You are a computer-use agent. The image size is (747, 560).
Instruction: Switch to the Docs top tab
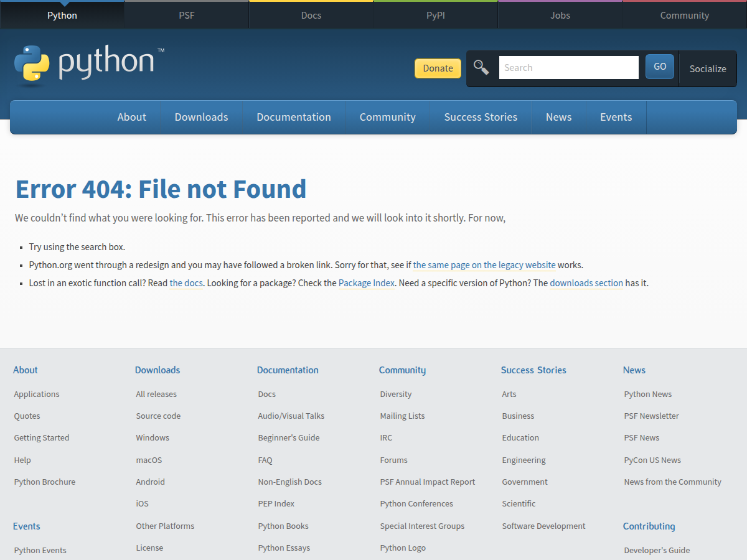coord(311,15)
